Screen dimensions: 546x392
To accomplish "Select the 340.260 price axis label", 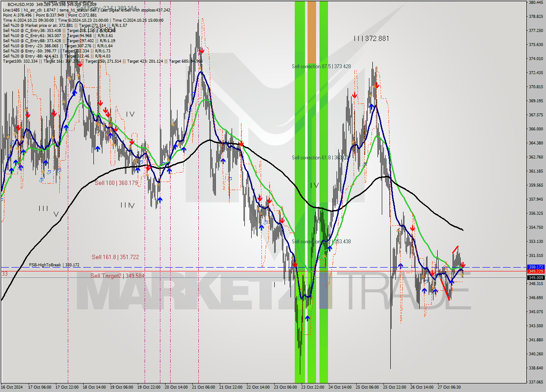I will 536,354.
